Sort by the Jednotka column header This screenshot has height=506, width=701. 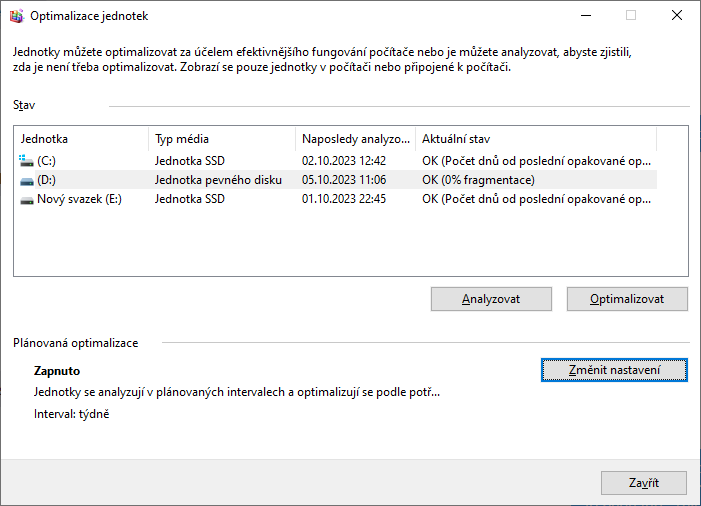tap(83, 139)
